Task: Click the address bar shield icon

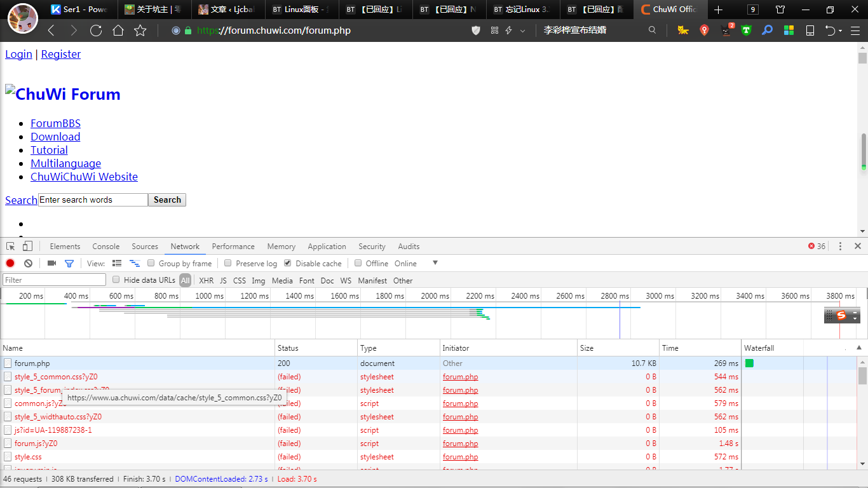Action: [476, 30]
